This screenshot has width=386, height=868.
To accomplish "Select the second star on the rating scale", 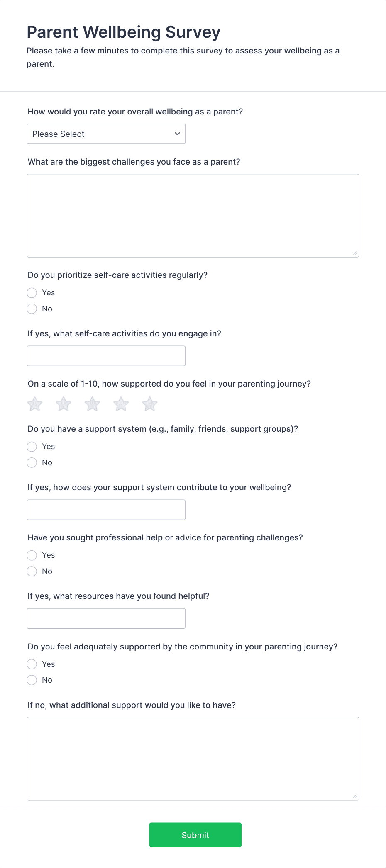I will point(63,404).
